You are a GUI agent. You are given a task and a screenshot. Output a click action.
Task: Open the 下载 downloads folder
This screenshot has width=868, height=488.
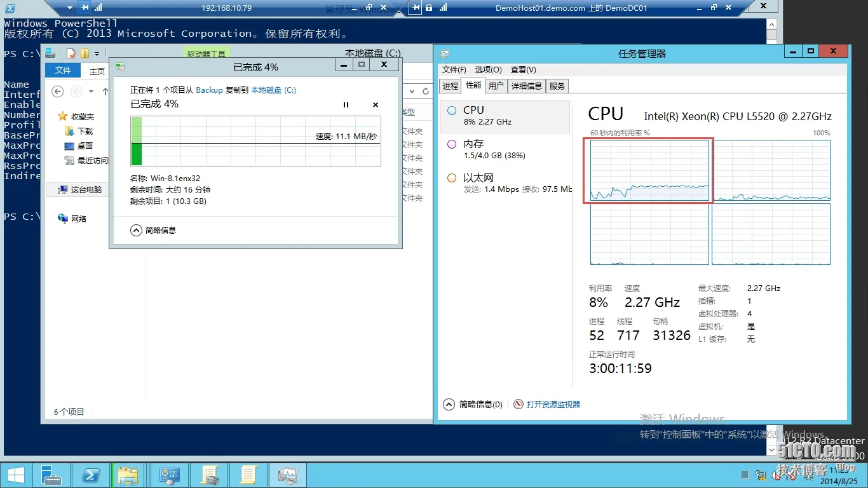(79, 131)
